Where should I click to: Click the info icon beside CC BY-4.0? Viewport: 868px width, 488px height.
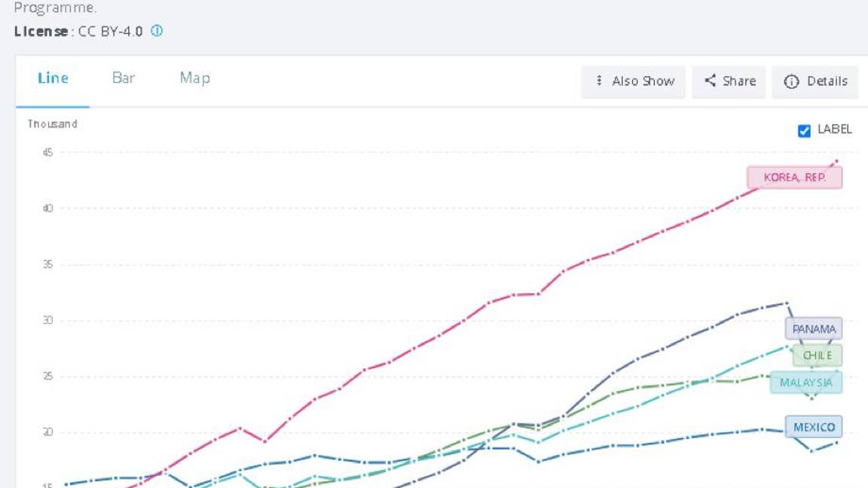point(157,31)
